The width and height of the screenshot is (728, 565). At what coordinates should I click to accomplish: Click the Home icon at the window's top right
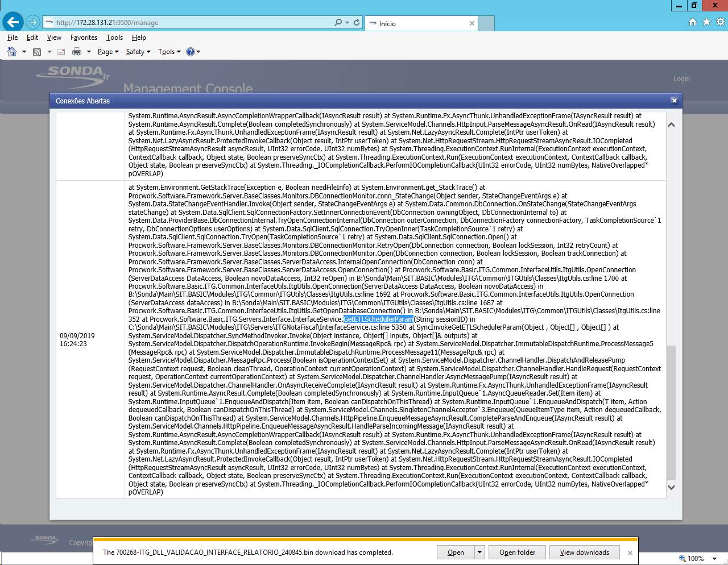click(x=692, y=22)
